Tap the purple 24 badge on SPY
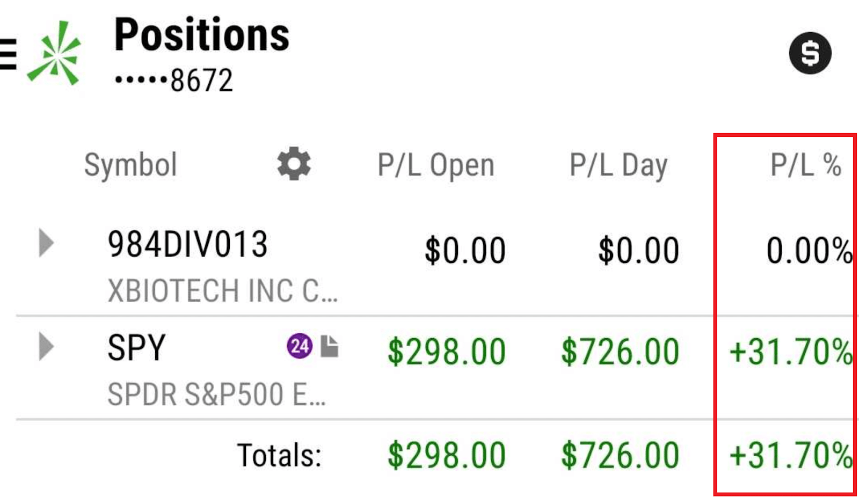This screenshot has height=504, width=859. [299, 346]
